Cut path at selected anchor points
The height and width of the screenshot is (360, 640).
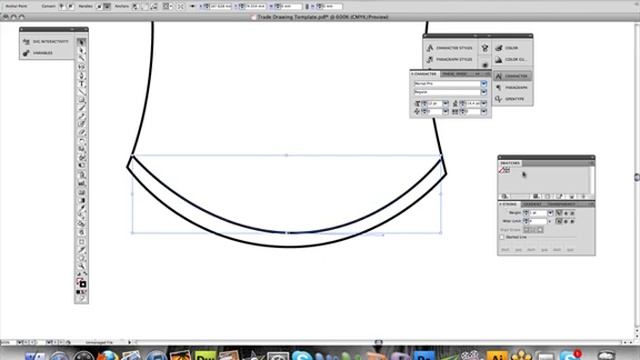click(153, 7)
